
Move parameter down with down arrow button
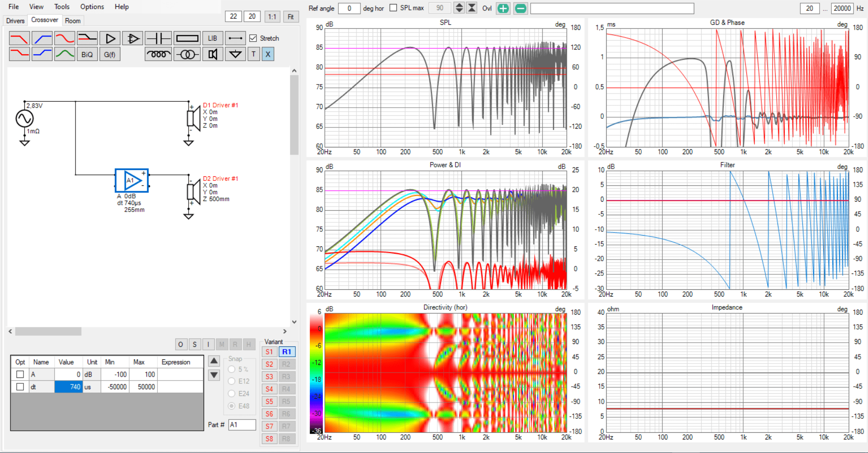click(214, 375)
